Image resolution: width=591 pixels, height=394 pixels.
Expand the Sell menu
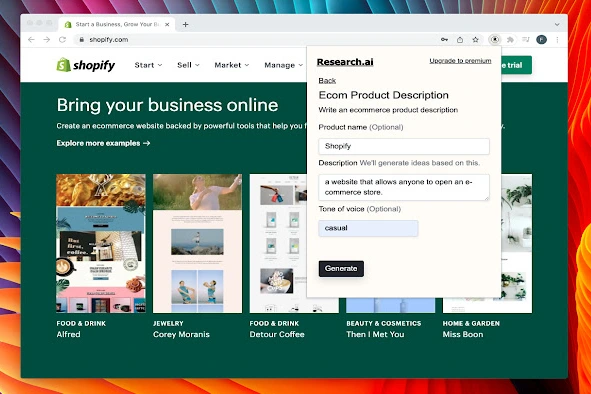(188, 65)
